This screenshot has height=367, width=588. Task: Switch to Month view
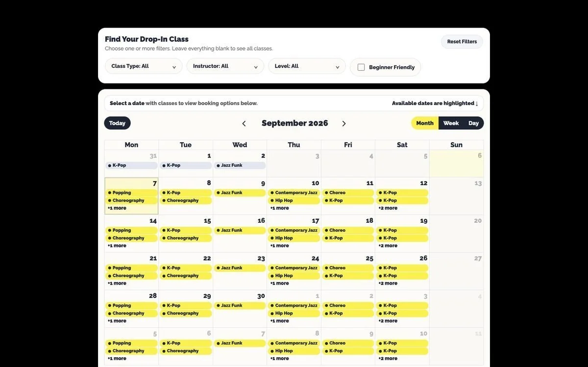(425, 123)
